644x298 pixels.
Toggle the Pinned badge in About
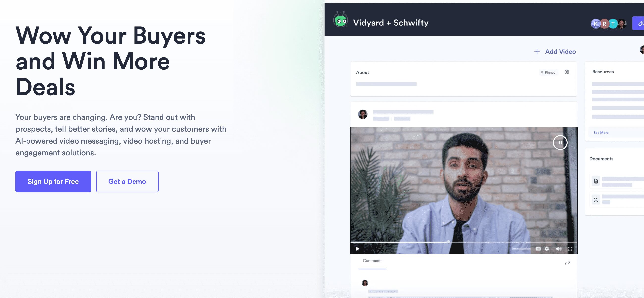(548, 72)
